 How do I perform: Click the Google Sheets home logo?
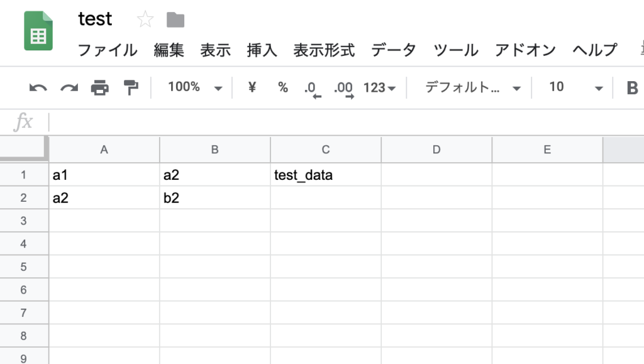[38, 31]
